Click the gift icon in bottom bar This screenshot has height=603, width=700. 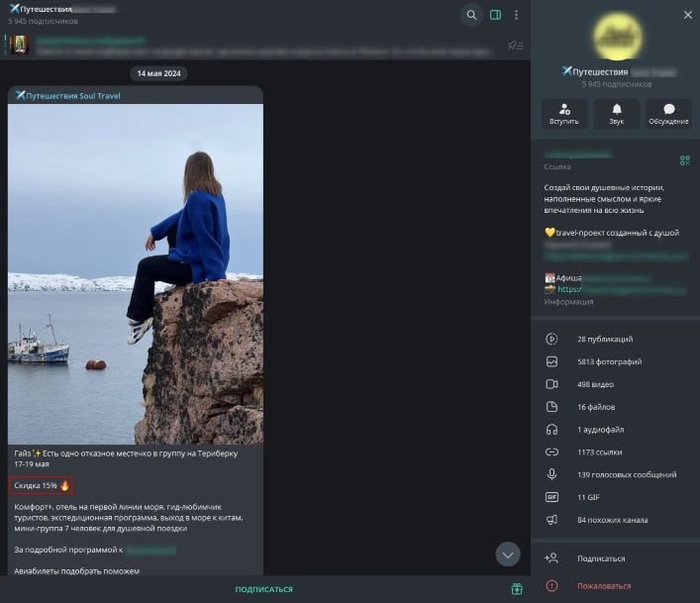coord(516,589)
